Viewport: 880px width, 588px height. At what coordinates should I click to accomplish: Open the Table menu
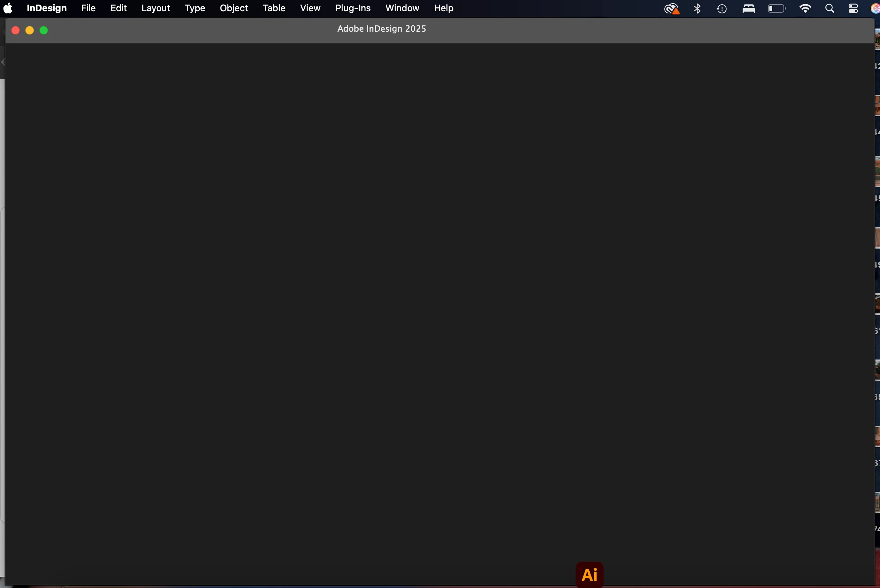pyautogui.click(x=274, y=8)
